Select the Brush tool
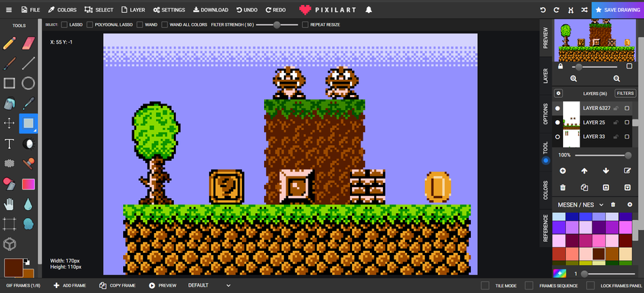The image size is (644, 293). pyautogui.click(x=9, y=63)
